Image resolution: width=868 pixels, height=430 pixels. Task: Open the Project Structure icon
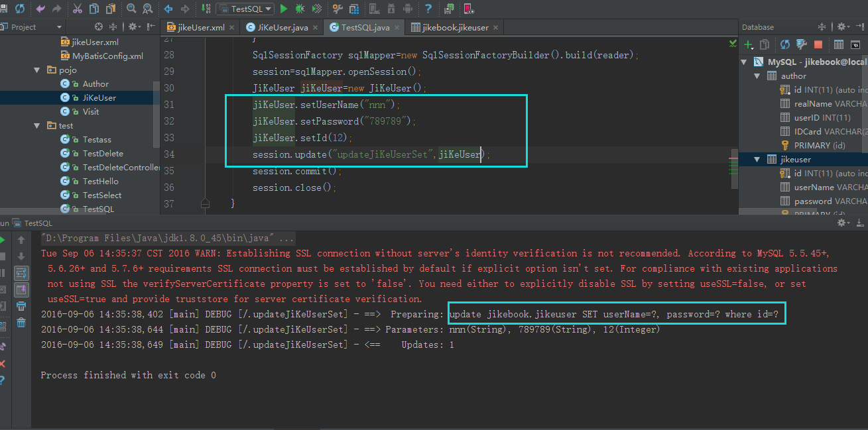[x=355, y=9]
